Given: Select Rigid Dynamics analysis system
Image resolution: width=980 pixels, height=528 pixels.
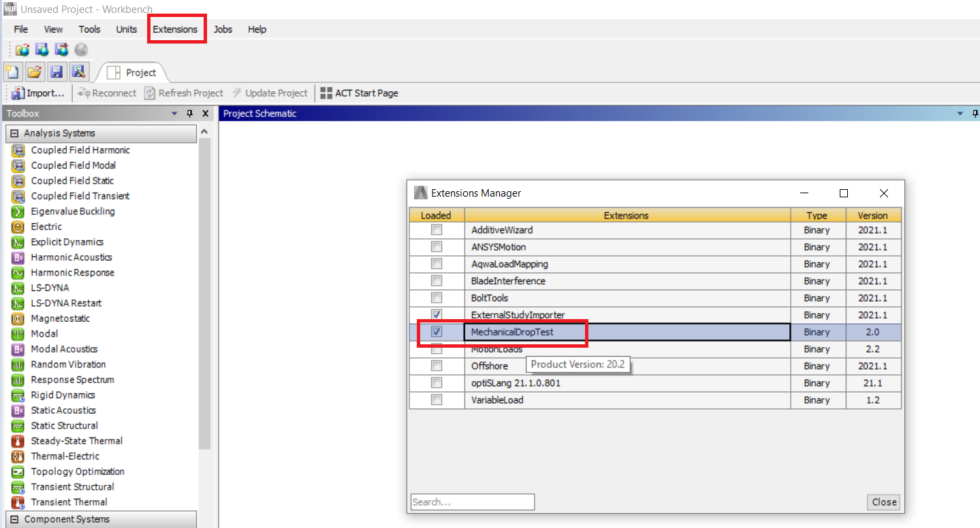Looking at the screenshot, I should coord(63,395).
